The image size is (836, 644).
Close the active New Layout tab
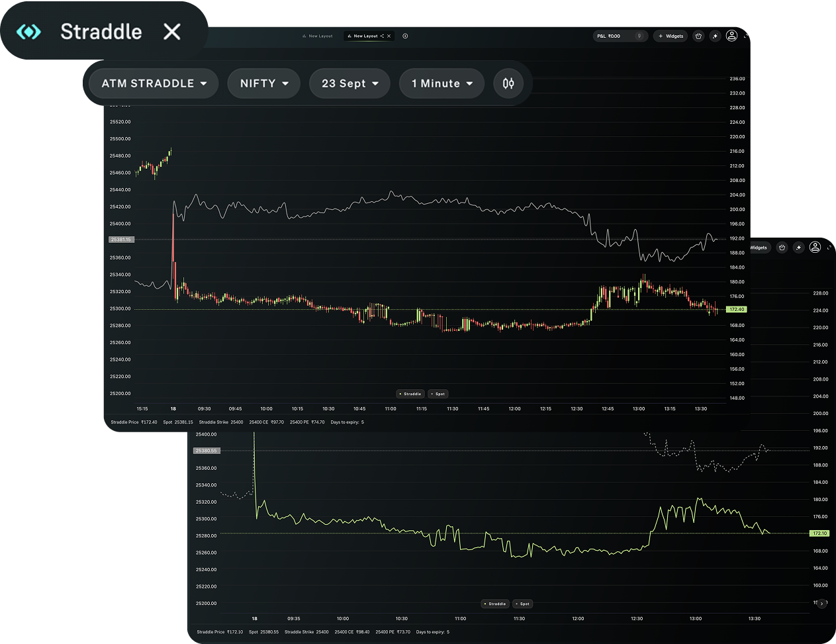coord(389,36)
